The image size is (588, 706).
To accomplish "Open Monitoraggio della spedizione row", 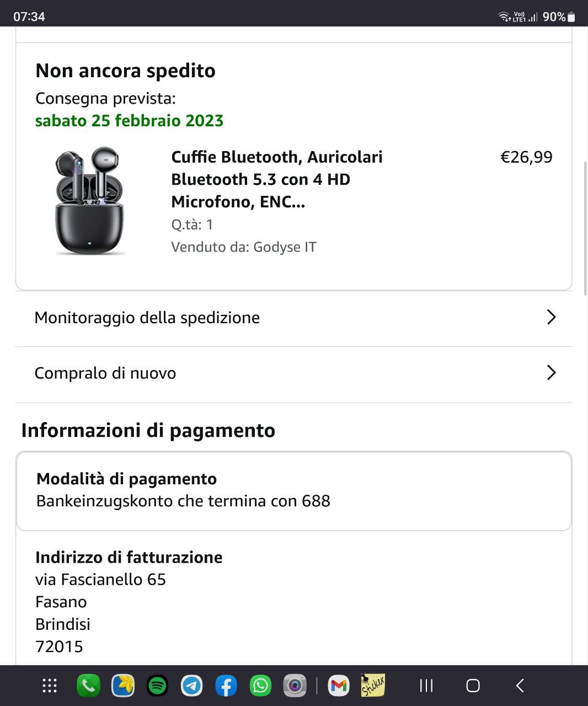I will click(147, 318).
